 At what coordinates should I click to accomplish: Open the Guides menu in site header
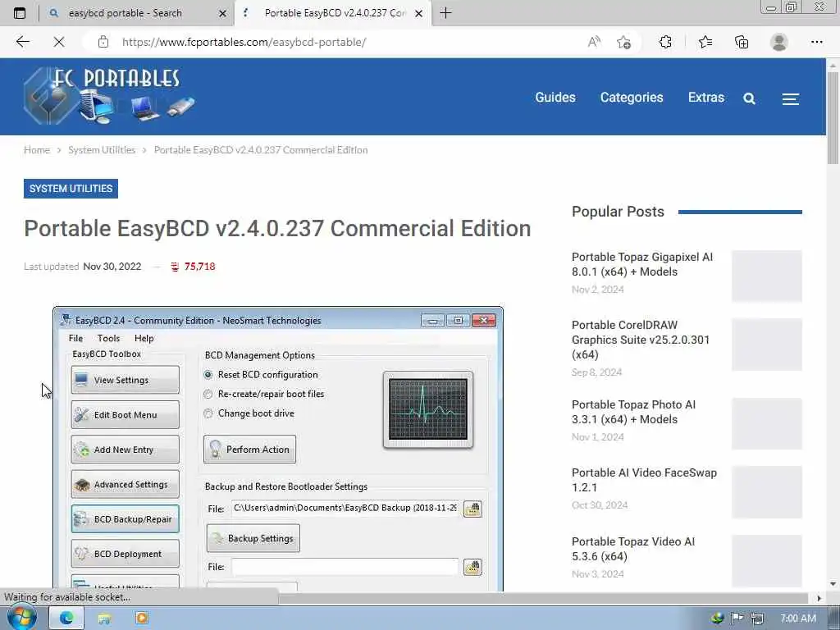(x=555, y=98)
